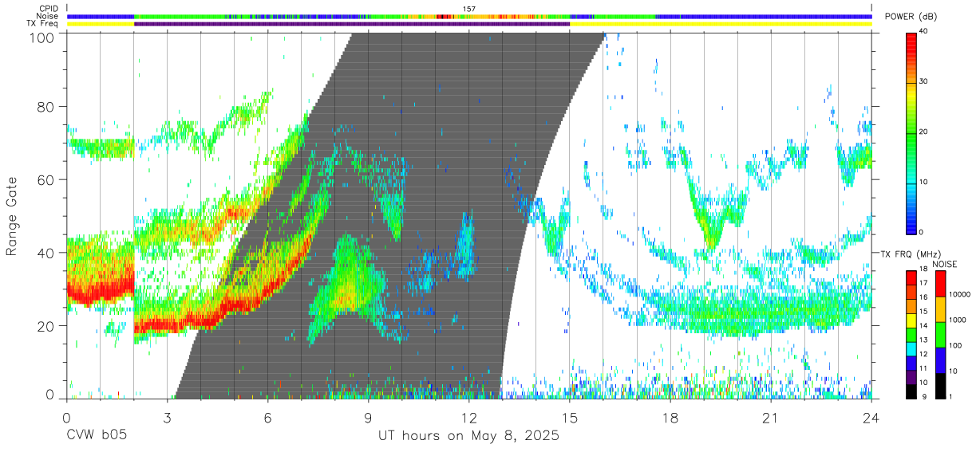Viewport: 980px width, 452px height.
Task: Click the 11 tick on the TX frequency scale
Action: pos(924,370)
